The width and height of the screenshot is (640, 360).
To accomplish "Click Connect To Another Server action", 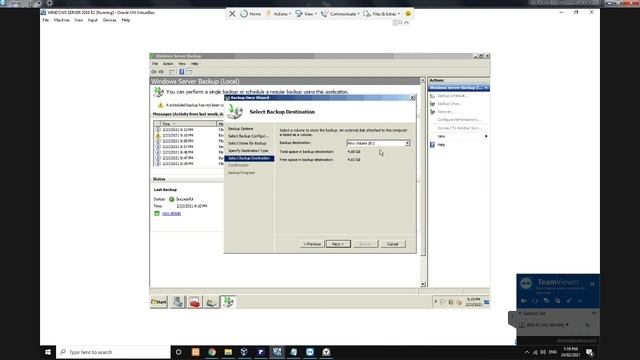I will pyautogui.click(x=459, y=128).
